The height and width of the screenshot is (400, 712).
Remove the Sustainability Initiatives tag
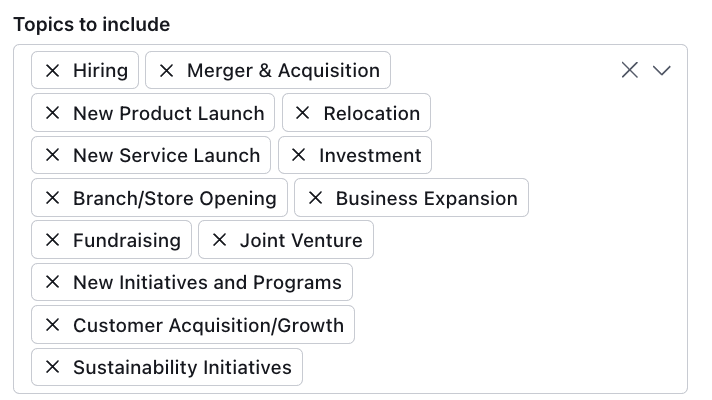53,367
